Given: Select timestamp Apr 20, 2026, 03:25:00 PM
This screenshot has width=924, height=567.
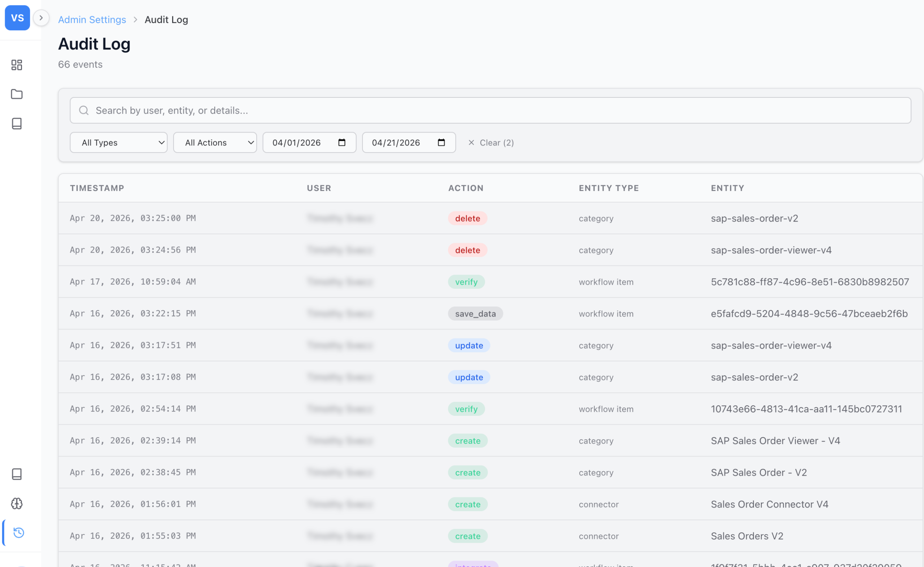Looking at the screenshot, I should pos(133,218).
